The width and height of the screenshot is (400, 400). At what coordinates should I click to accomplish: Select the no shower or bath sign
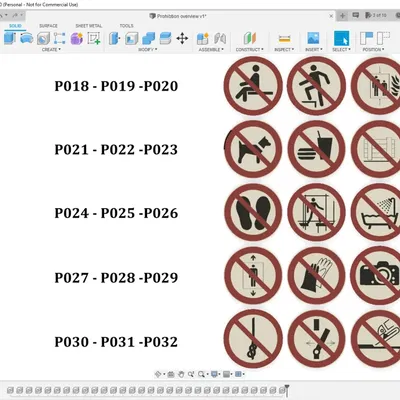(x=376, y=213)
